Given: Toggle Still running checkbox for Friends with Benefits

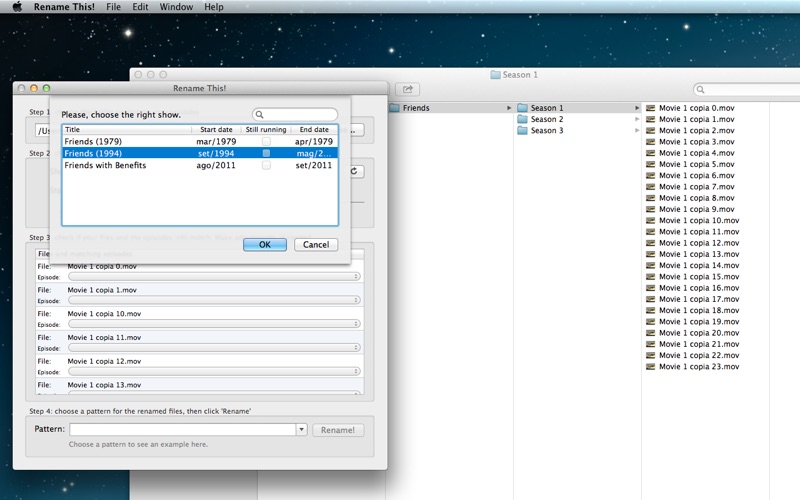Looking at the screenshot, I should (266, 165).
